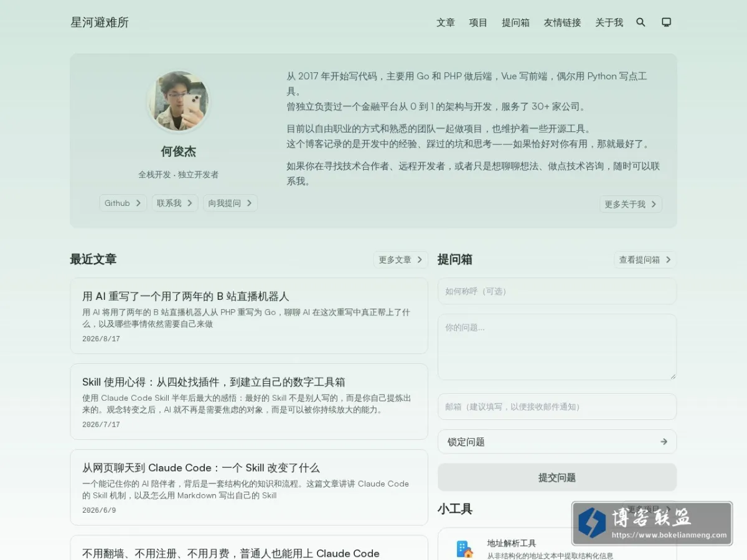This screenshot has height=560, width=747.
Task: Toggle the theme monitor icon
Action: [x=666, y=22]
